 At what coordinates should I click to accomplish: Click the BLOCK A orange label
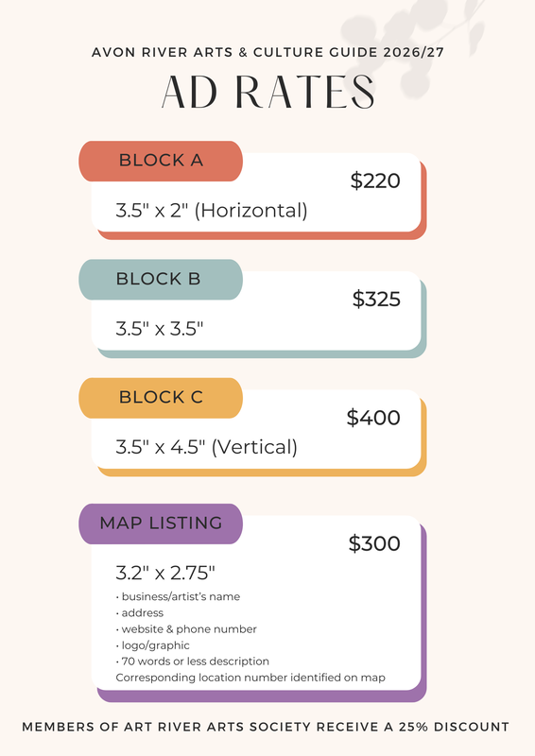point(161,161)
